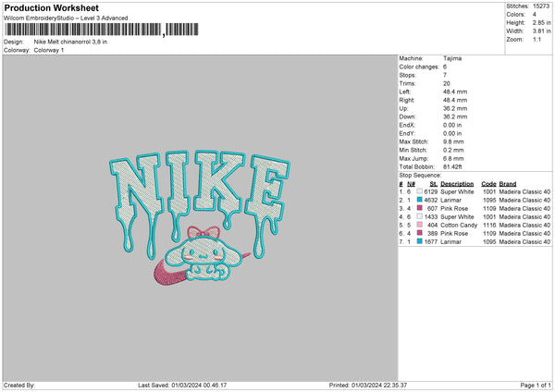Click stitch count 1677 in row 7
The height and width of the screenshot is (392, 555).
[431, 242]
